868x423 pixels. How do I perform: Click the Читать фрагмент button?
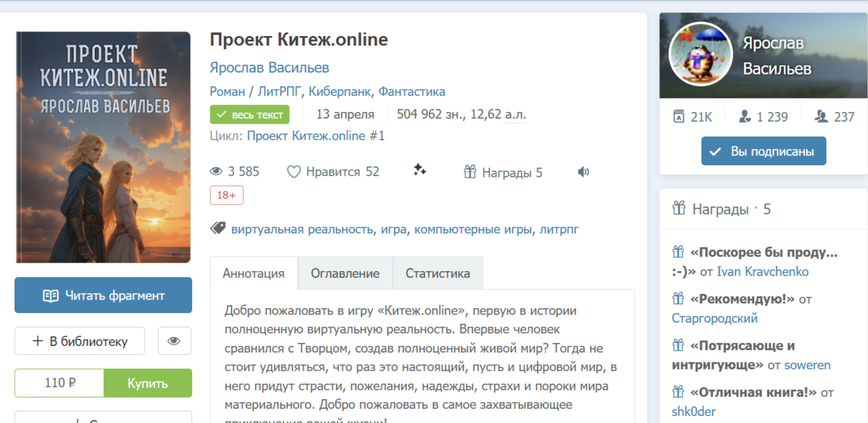[x=103, y=295]
